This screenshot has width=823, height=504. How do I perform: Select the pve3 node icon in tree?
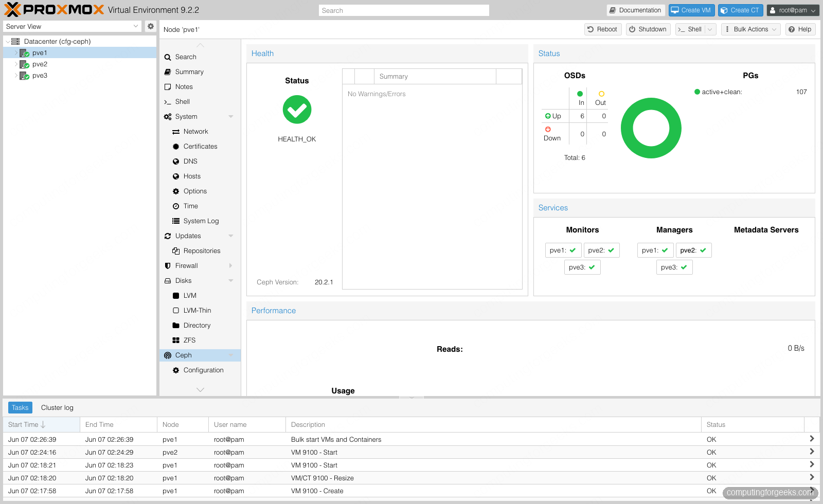click(x=24, y=76)
